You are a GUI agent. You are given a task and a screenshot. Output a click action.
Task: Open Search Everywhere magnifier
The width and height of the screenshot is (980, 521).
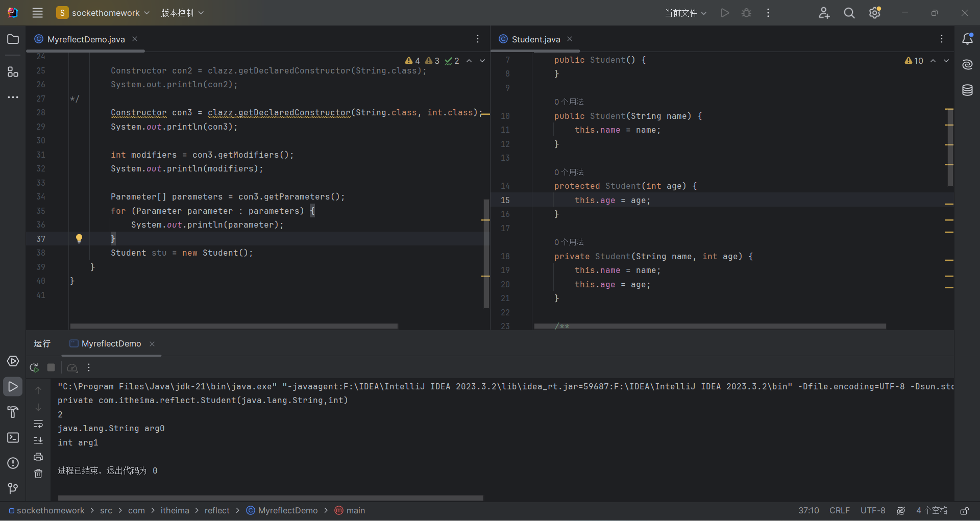[x=849, y=13]
